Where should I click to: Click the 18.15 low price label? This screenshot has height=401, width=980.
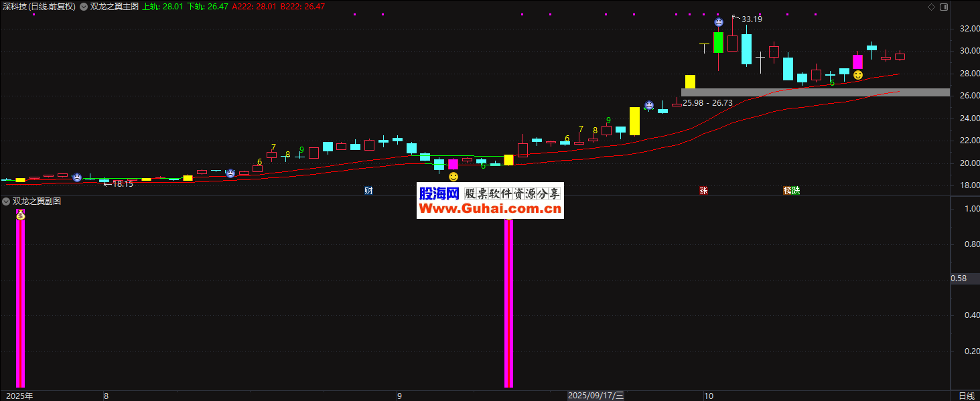coord(123,183)
